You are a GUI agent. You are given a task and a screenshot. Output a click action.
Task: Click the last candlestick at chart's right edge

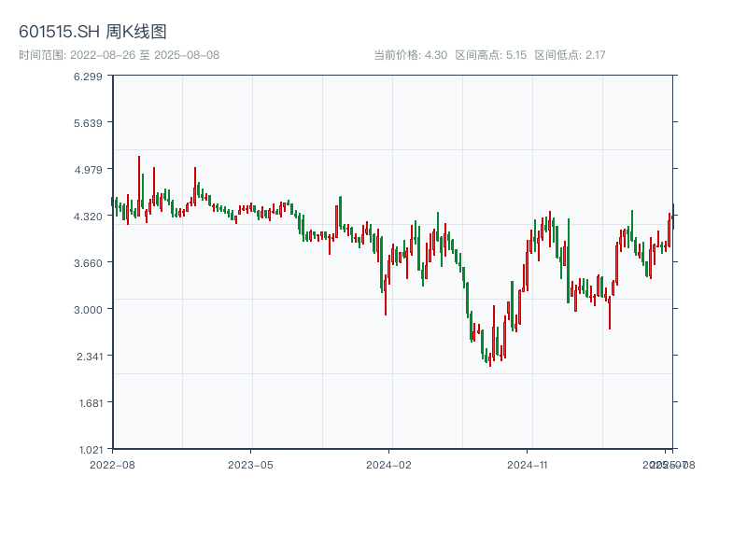672,217
